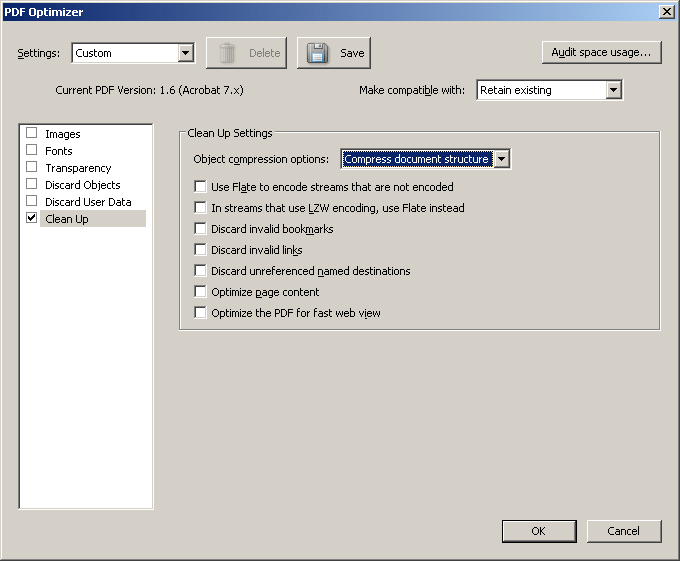Confirm with the OK button
680x561 pixels.
point(539,531)
